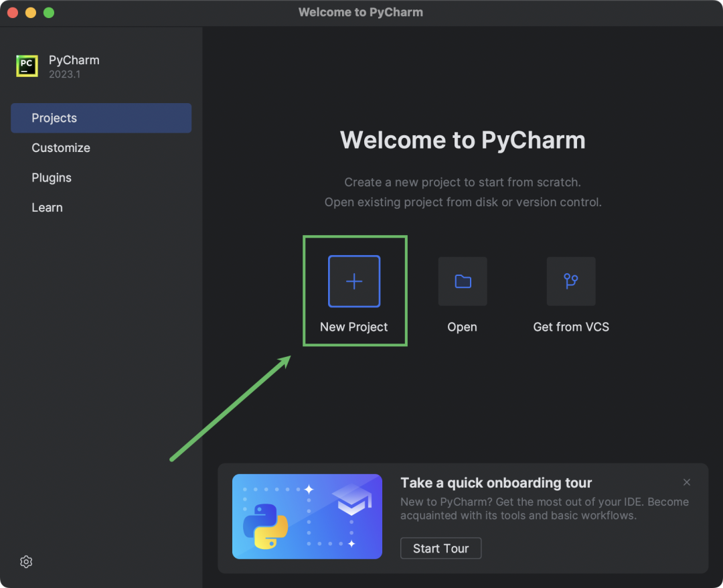
Task: Click the Open label text
Action: [462, 327]
